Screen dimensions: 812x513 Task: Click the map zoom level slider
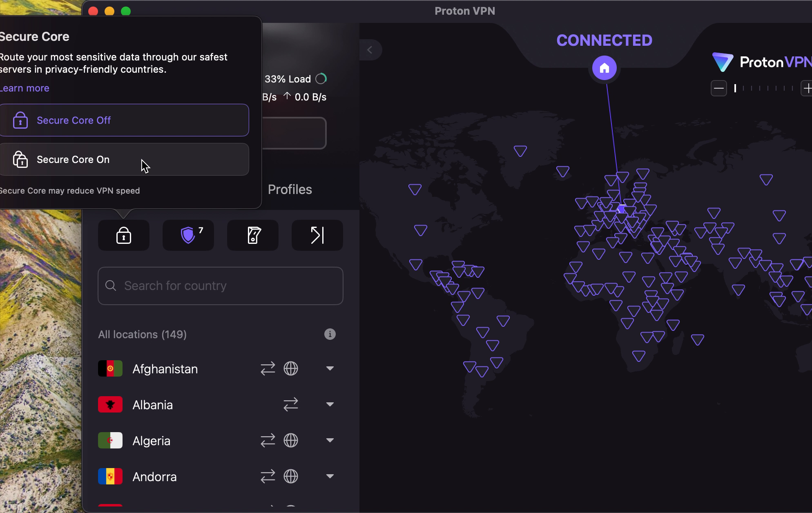tap(763, 88)
